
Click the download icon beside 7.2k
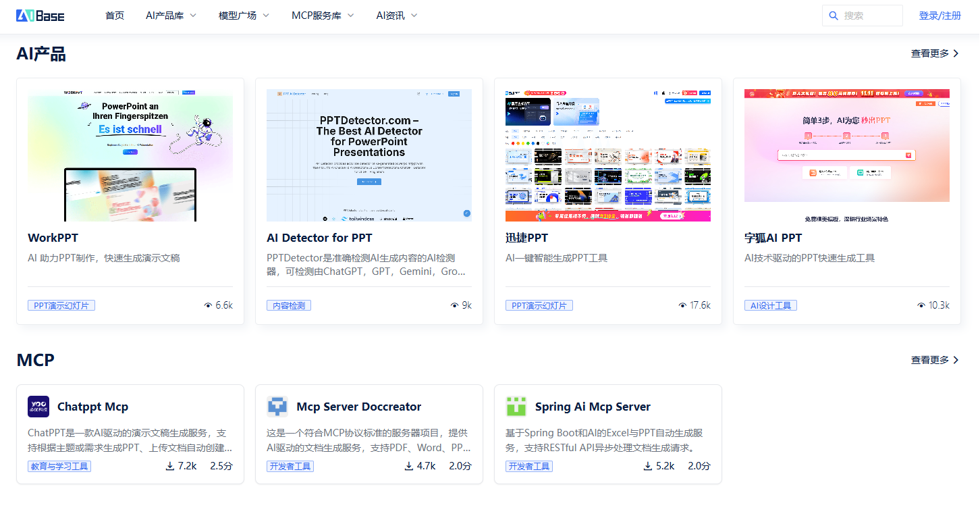click(170, 466)
